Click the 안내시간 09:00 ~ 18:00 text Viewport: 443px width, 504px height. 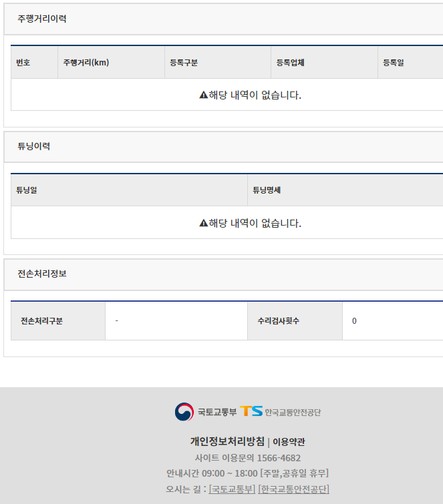[x=212, y=473]
